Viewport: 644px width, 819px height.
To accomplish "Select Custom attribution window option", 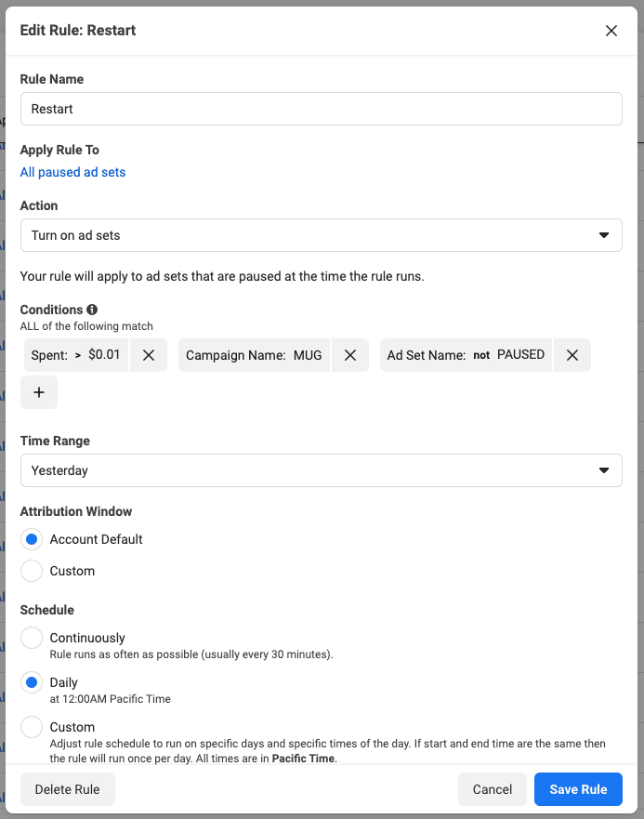I will (32, 571).
